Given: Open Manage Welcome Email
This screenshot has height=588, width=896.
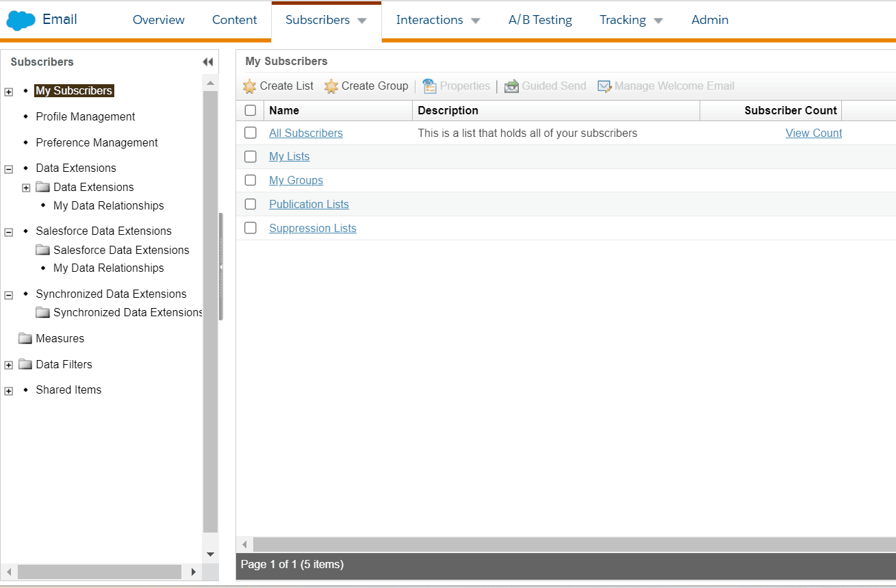Looking at the screenshot, I should tap(665, 86).
